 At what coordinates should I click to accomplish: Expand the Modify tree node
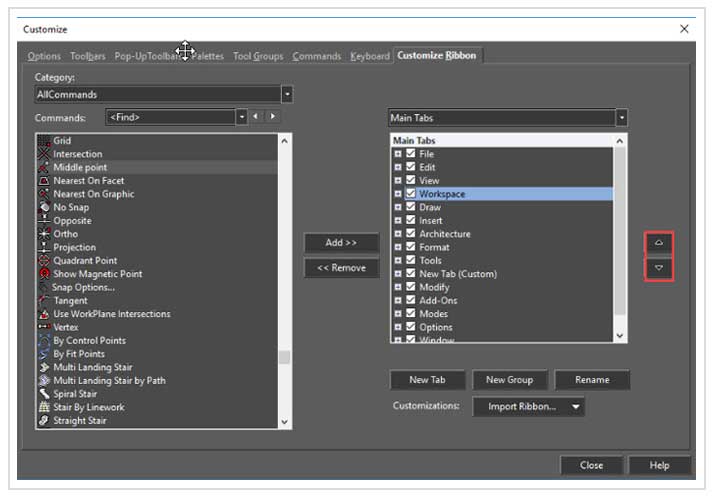point(398,287)
